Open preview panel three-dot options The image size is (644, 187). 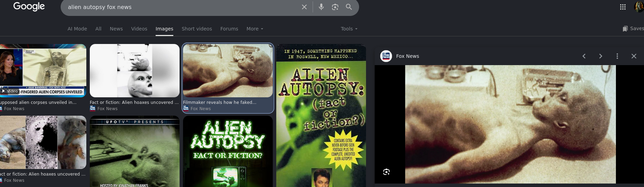tap(617, 56)
